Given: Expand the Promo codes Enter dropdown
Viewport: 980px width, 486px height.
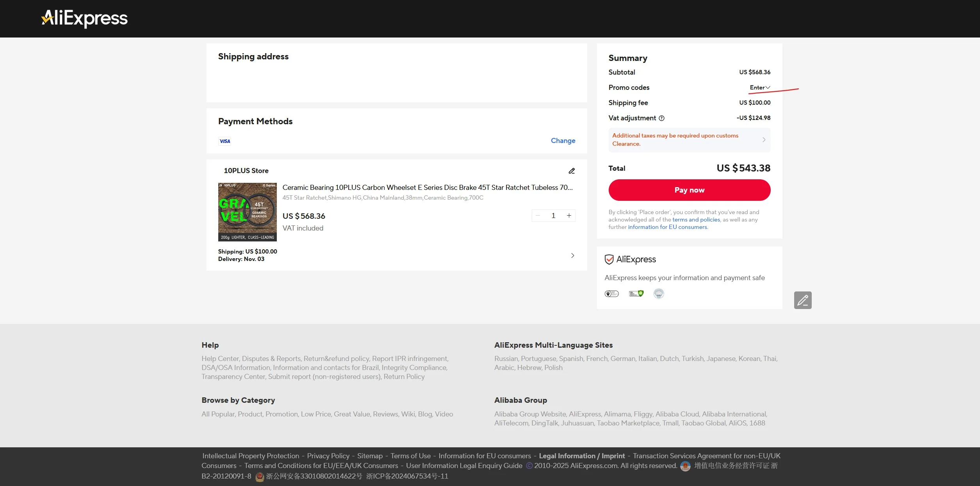Looking at the screenshot, I should pos(760,88).
